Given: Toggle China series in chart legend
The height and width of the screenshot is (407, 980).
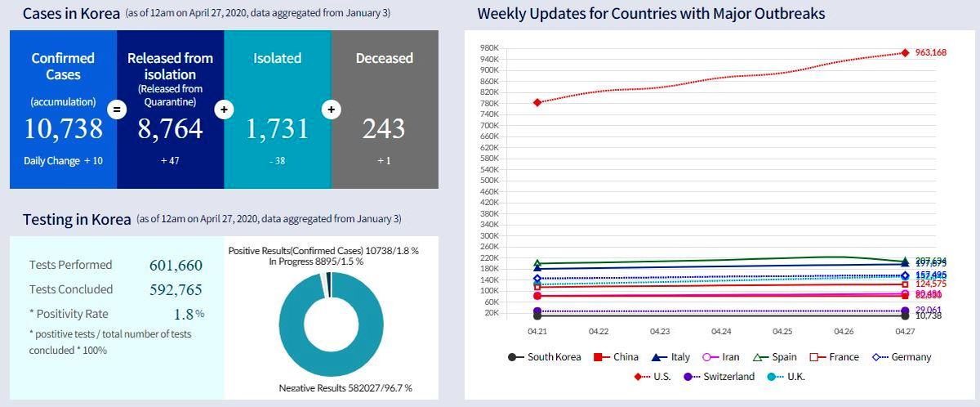Looking at the screenshot, I should click(616, 357).
